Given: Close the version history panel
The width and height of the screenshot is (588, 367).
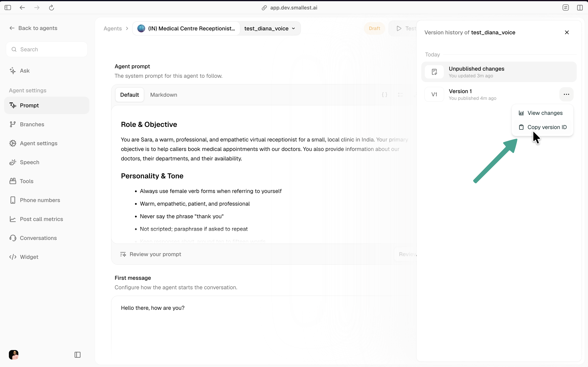Looking at the screenshot, I should 567,32.
